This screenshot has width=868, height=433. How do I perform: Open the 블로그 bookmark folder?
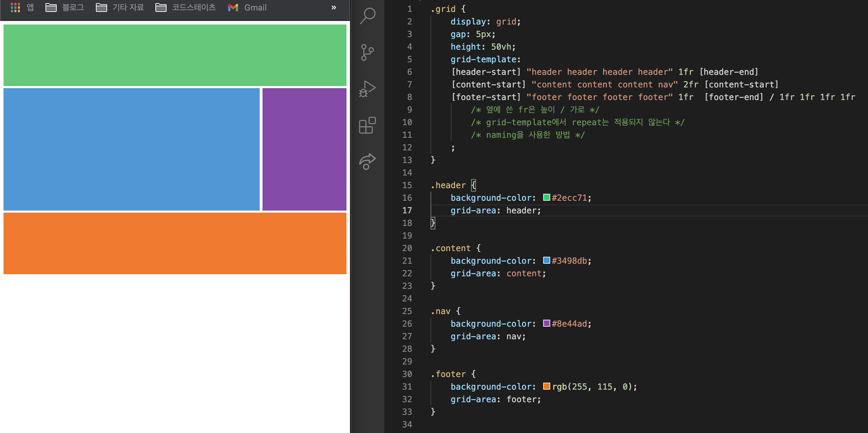point(65,7)
